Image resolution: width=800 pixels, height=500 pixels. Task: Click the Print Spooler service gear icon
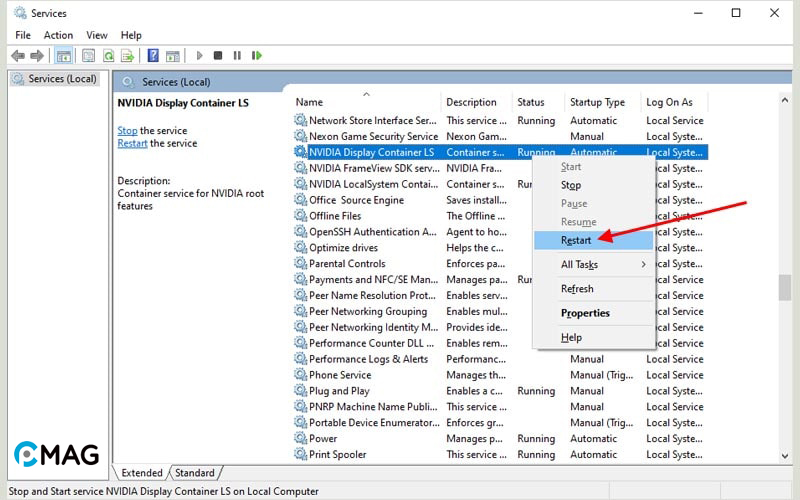300,455
